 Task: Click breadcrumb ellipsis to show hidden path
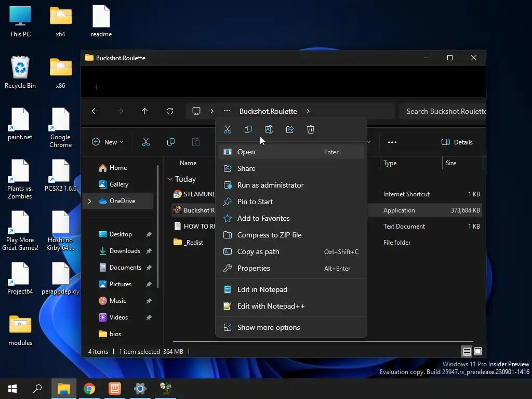[x=227, y=111]
